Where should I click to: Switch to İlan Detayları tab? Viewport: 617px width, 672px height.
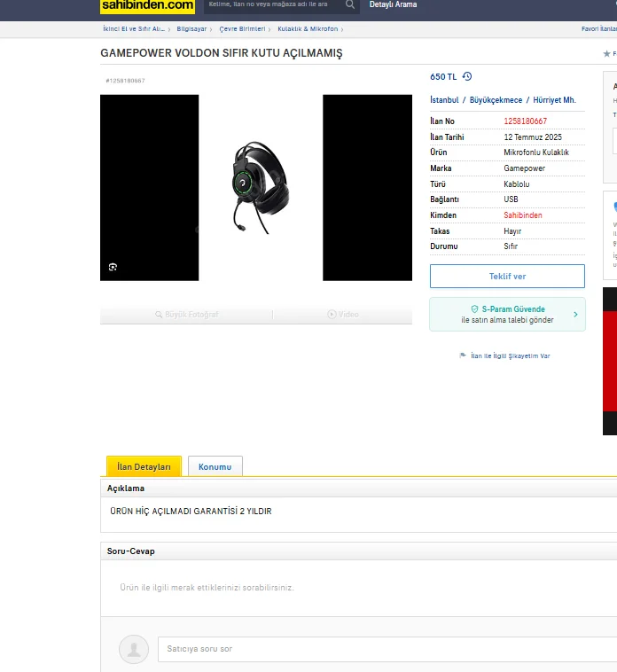pos(144,466)
